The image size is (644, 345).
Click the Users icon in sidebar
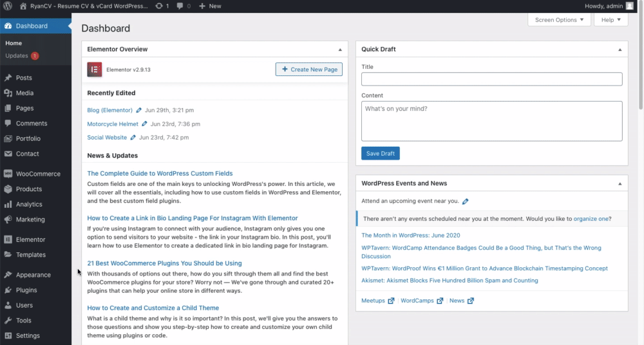click(x=8, y=305)
